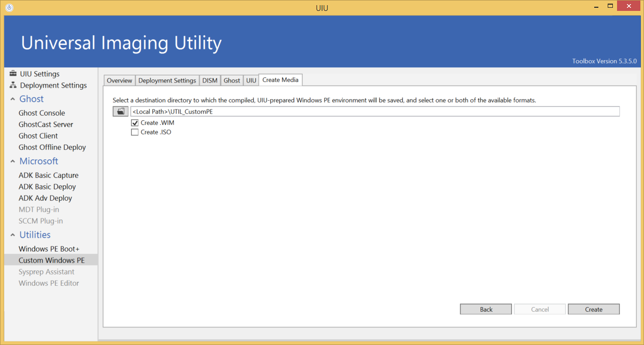Viewport: 644px width, 345px height.
Task: Collapse the Utilities section
Action: click(13, 235)
